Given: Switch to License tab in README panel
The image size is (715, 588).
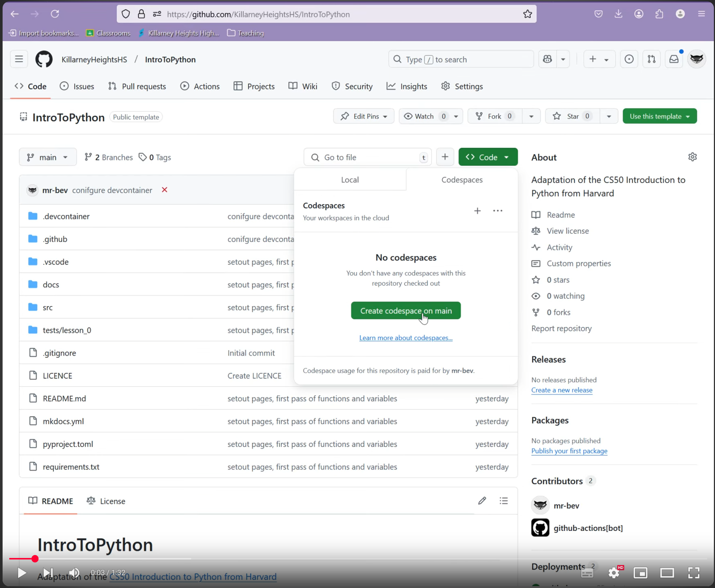Looking at the screenshot, I should pyautogui.click(x=106, y=501).
